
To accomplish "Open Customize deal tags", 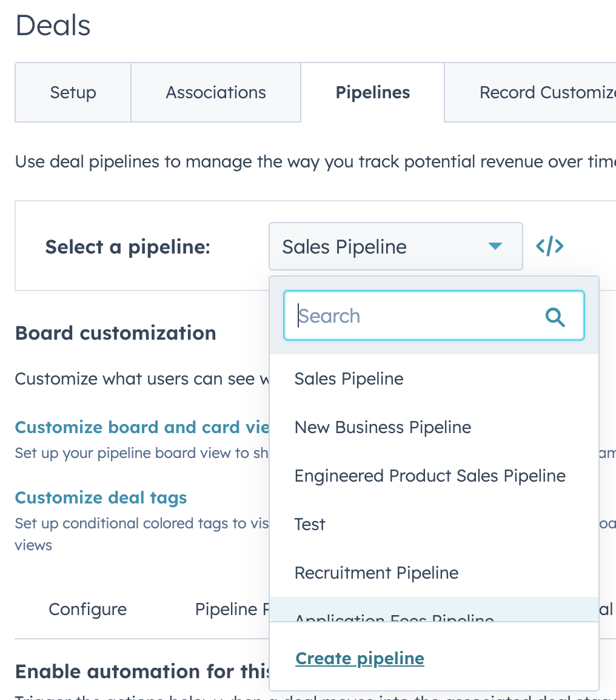I will tap(101, 497).
